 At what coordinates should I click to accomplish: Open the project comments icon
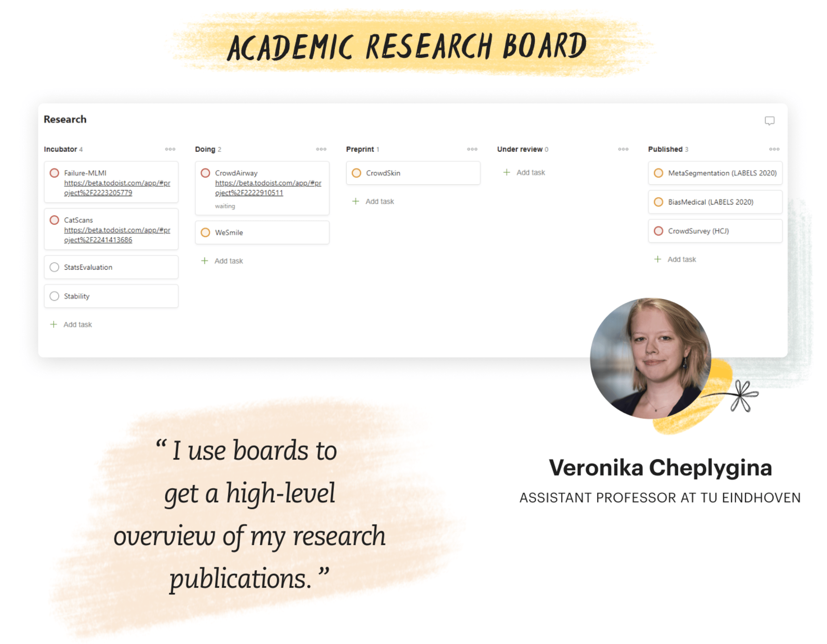pyautogui.click(x=769, y=120)
